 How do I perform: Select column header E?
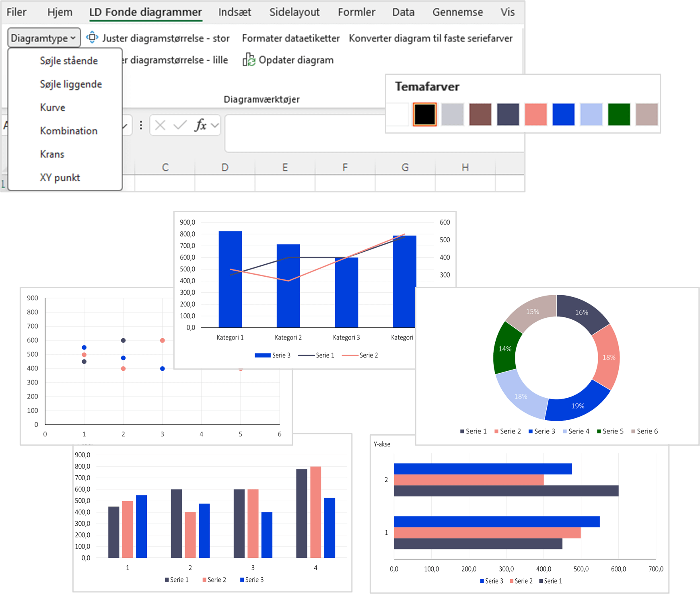(x=285, y=167)
